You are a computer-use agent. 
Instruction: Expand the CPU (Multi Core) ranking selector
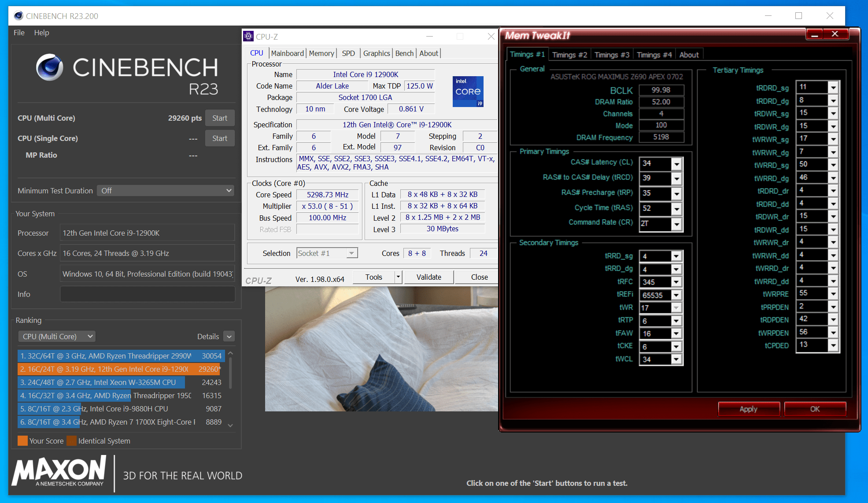pyautogui.click(x=57, y=337)
